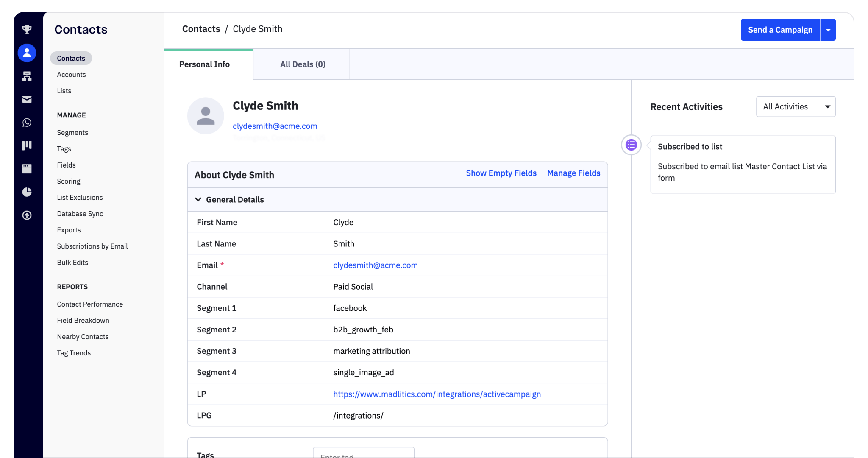This screenshot has width=868, height=458.
Task: Click the upload arrow circle icon
Action: [x=27, y=215]
